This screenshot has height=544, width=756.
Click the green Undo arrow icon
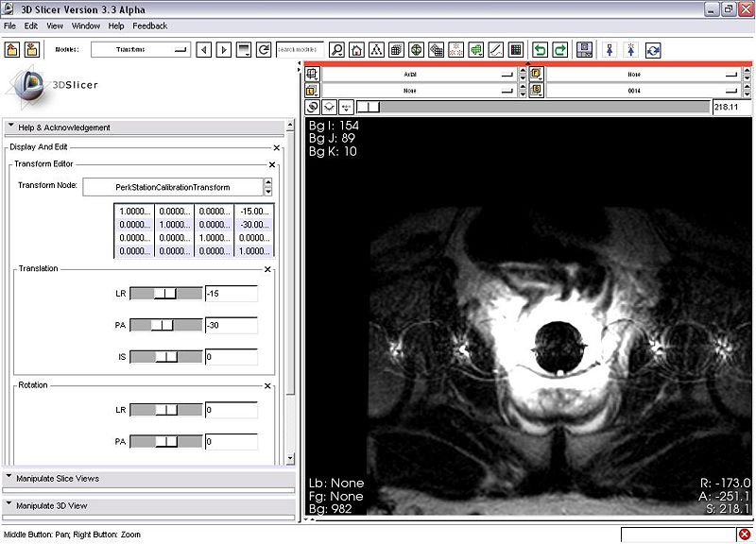(x=540, y=50)
